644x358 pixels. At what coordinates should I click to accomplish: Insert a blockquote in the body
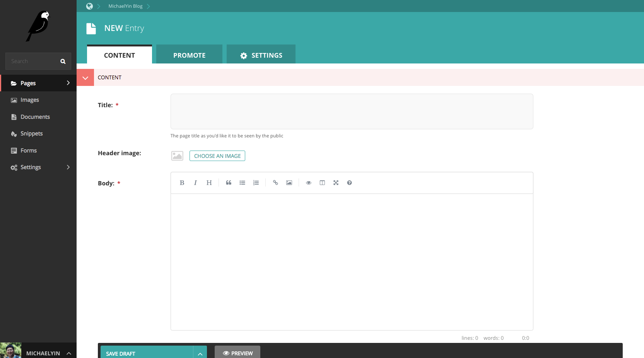[x=229, y=183]
